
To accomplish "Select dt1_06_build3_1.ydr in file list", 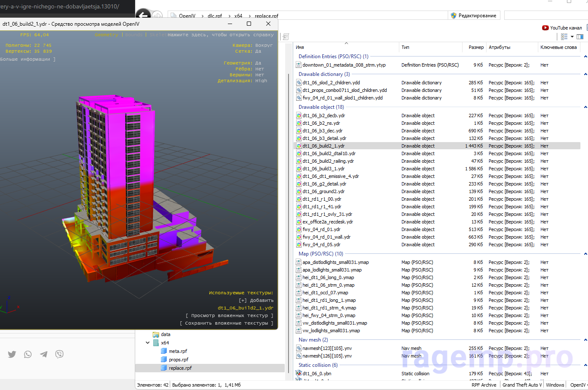I will click(x=323, y=169).
